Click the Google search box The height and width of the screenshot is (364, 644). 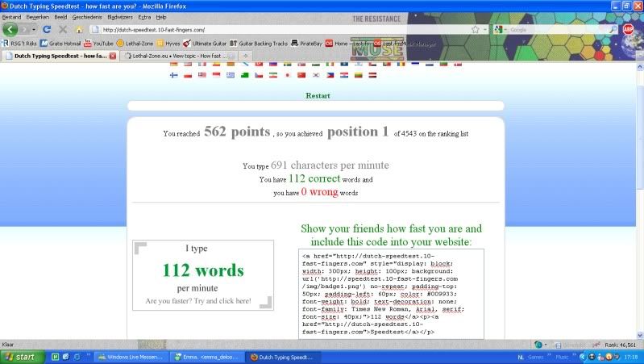(558, 30)
